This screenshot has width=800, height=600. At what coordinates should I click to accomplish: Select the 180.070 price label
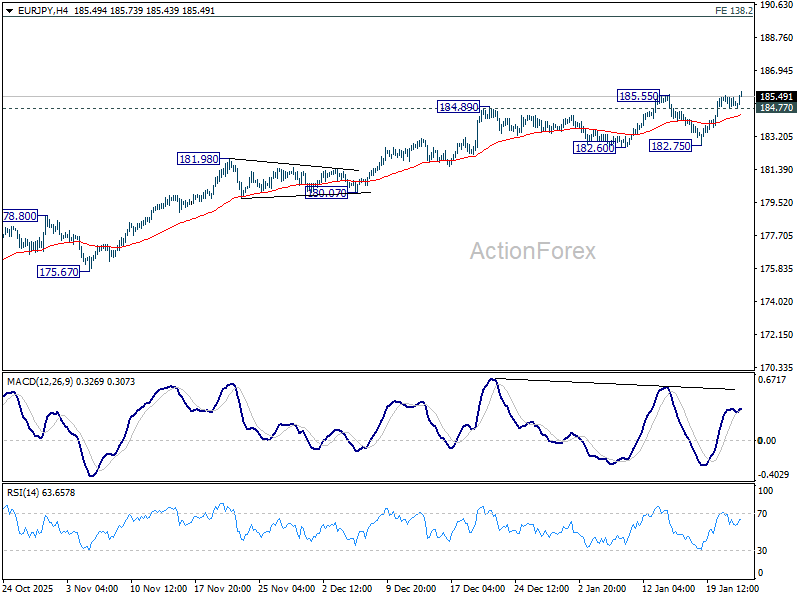(327, 193)
